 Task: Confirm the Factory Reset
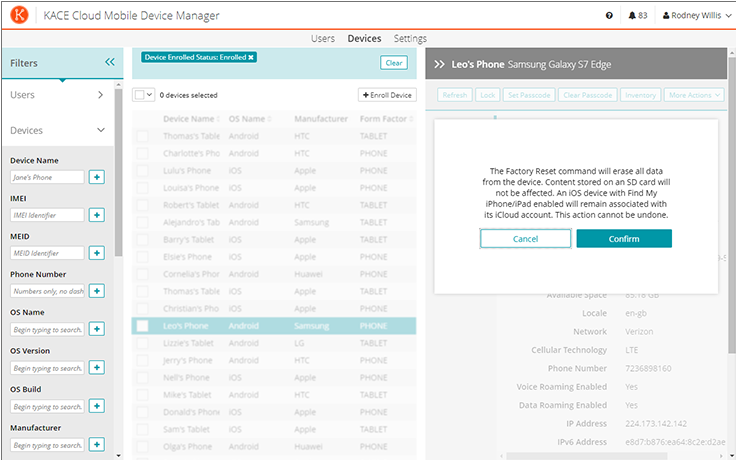[624, 238]
